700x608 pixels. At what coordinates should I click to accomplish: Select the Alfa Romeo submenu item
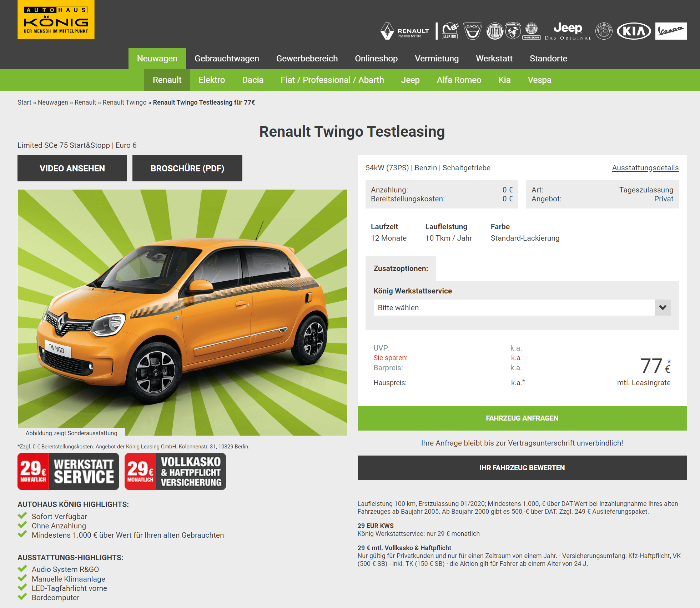(x=459, y=80)
